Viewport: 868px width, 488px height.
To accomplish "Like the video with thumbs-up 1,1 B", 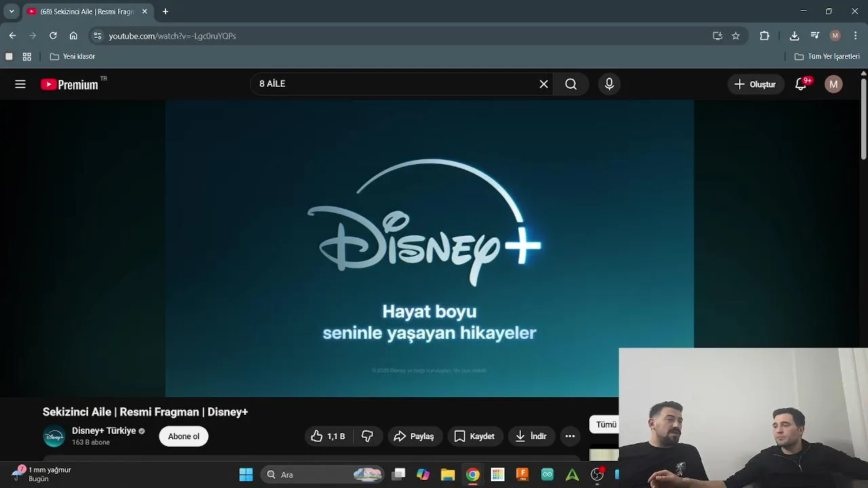I will 328,436.
